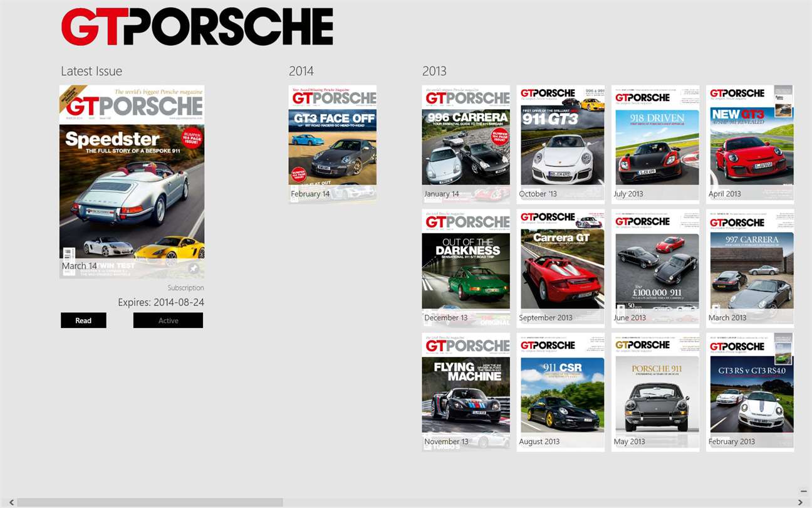Click the left scroll arrow at bottom
812x508 pixels.
pyautogui.click(x=11, y=502)
